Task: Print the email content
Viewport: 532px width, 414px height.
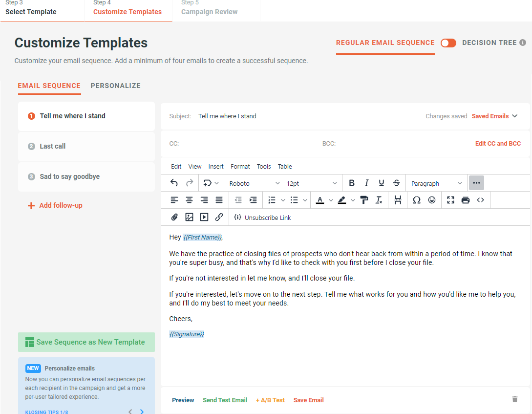Action: (x=466, y=200)
